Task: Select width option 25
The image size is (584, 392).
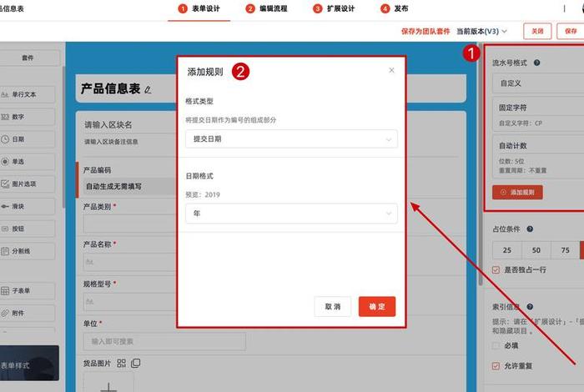Action: [x=507, y=250]
